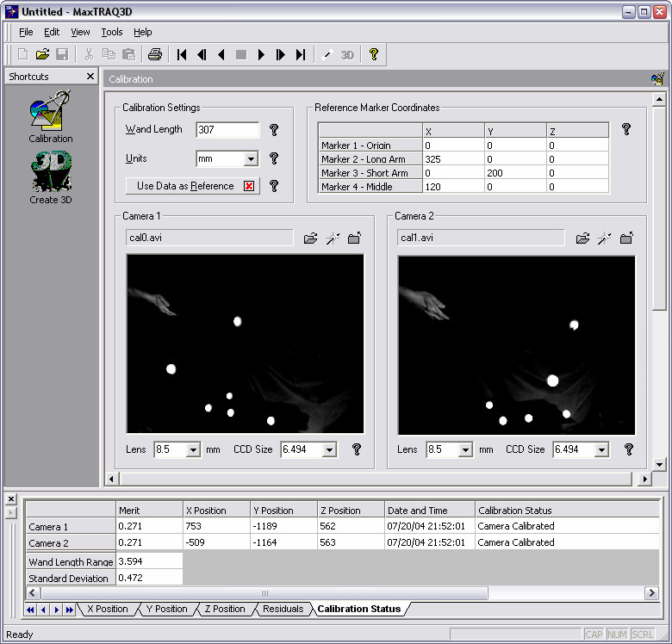Open Camera 1 Lens dropdown

coord(192,449)
